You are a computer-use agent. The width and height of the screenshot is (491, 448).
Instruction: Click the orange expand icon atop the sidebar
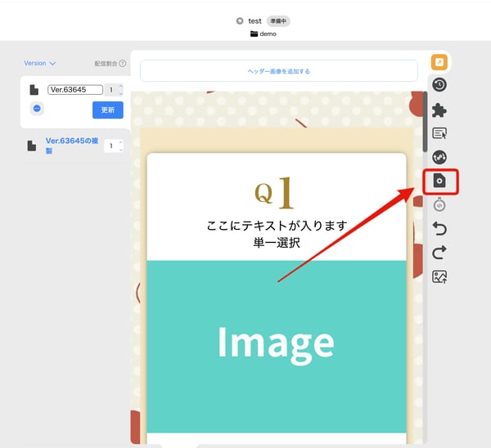click(x=439, y=62)
